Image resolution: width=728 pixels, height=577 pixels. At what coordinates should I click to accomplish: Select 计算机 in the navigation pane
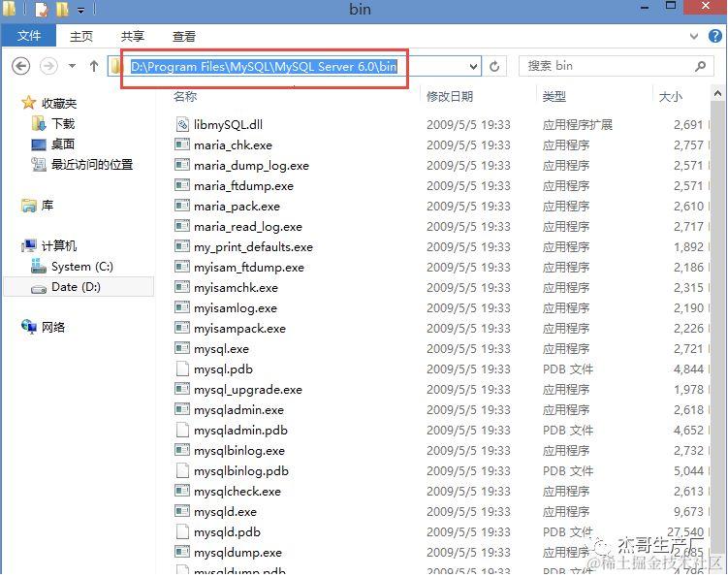pyautogui.click(x=59, y=245)
